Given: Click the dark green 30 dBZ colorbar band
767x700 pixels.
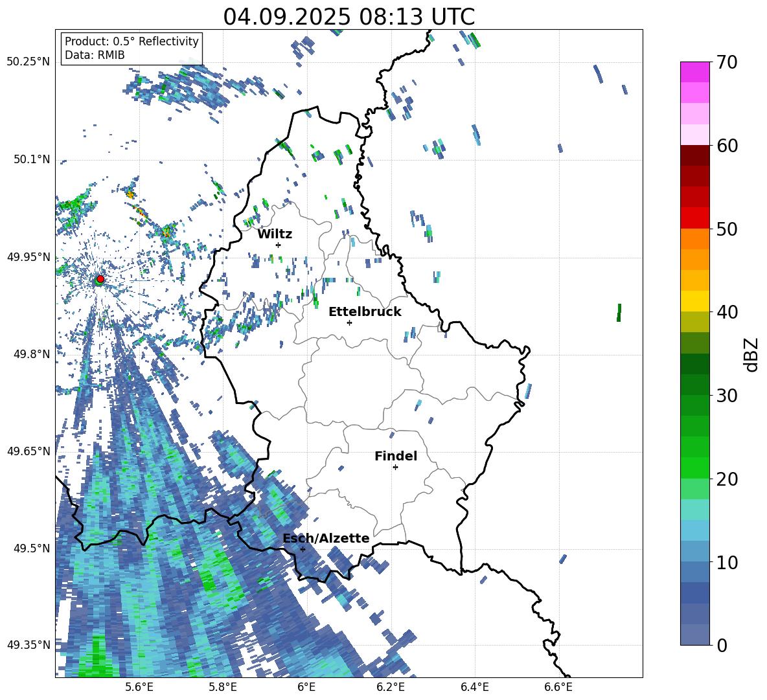Looking at the screenshot, I should (694, 384).
